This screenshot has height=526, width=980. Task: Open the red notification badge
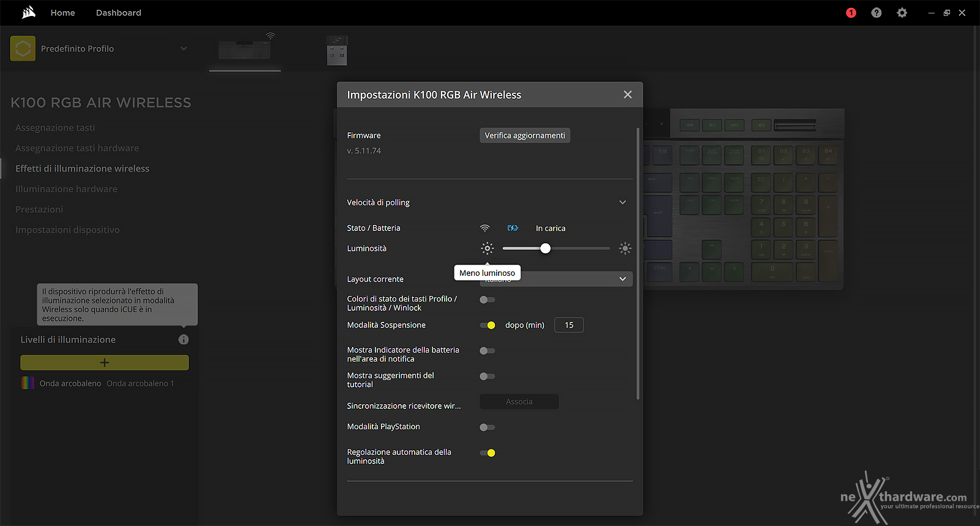tap(851, 13)
